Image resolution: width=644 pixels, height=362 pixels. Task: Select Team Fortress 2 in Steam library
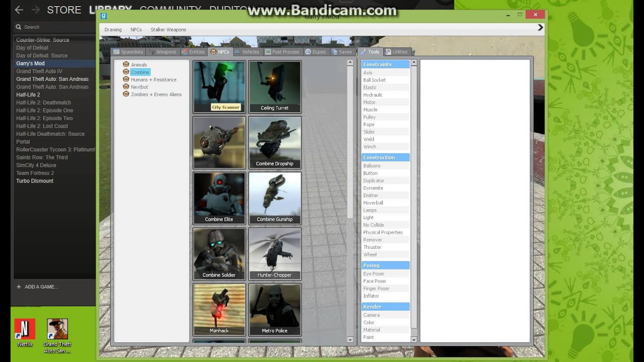coord(35,173)
